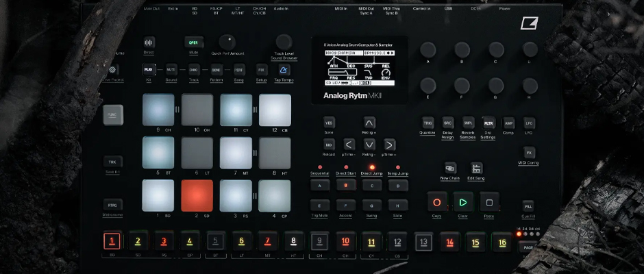Strike pad 12 CB

pyautogui.click(x=275, y=110)
